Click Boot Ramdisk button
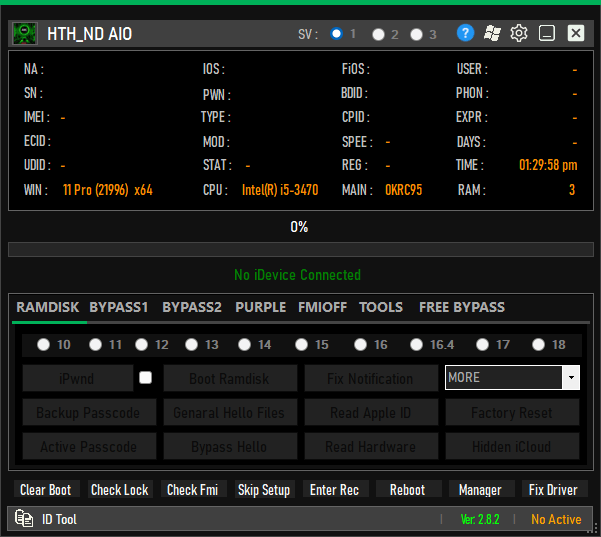601x537 pixels. coord(230,378)
